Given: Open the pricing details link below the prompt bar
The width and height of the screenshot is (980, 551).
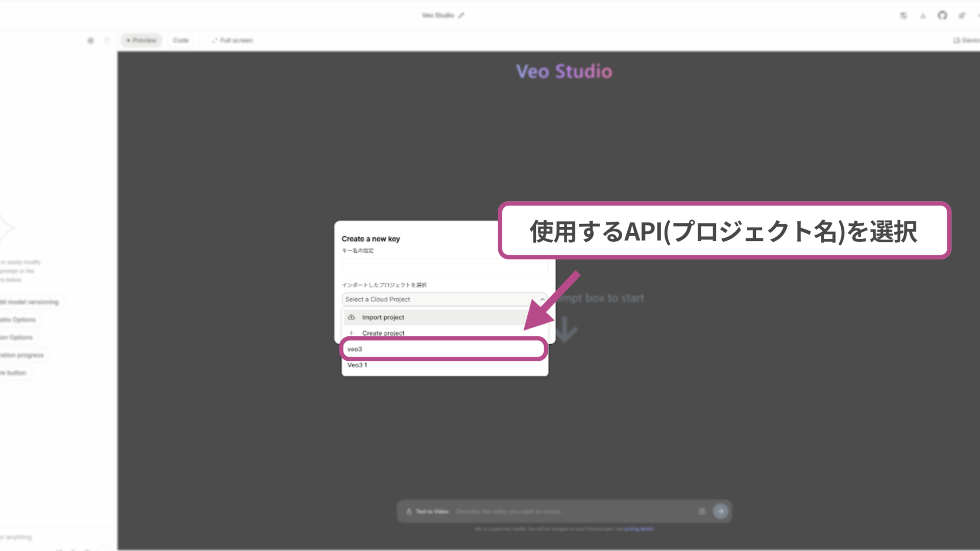Looking at the screenshot, I should pos(638,529).
